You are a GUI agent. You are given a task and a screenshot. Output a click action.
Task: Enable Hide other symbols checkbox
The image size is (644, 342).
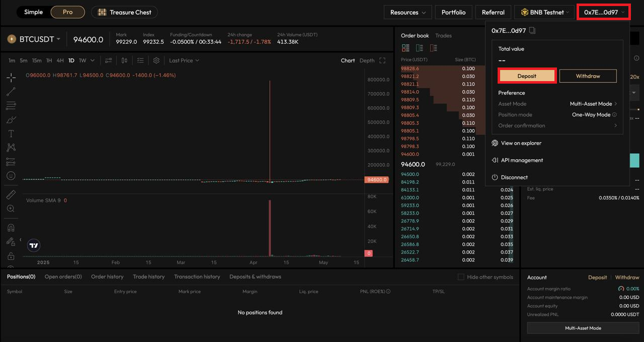(x=461, y=277)
